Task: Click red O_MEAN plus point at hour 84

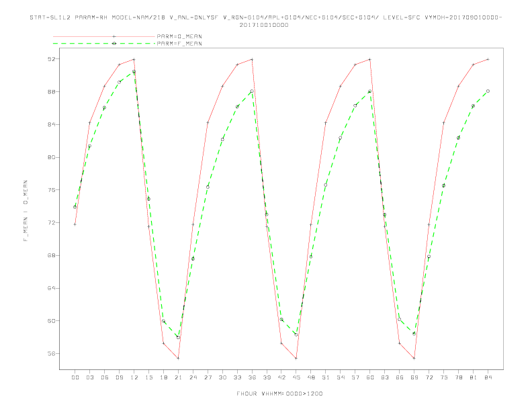Action: pyautogui.click(x=488, y=59)
